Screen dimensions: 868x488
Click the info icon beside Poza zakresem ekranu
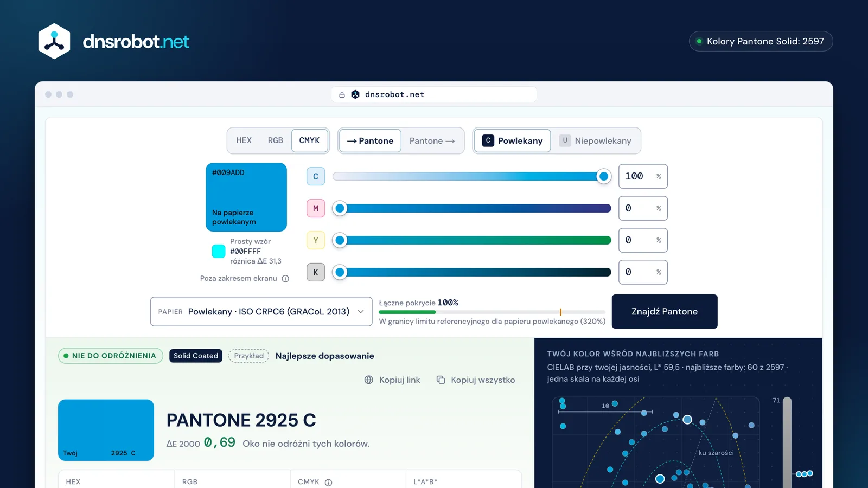pos(285,279)
